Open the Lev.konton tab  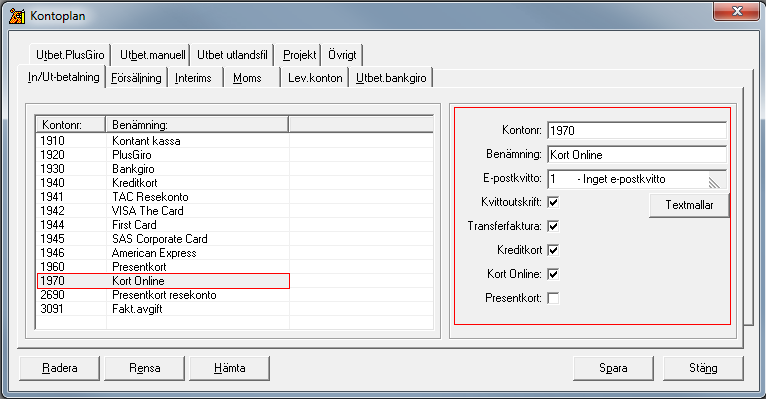[315, 78]
